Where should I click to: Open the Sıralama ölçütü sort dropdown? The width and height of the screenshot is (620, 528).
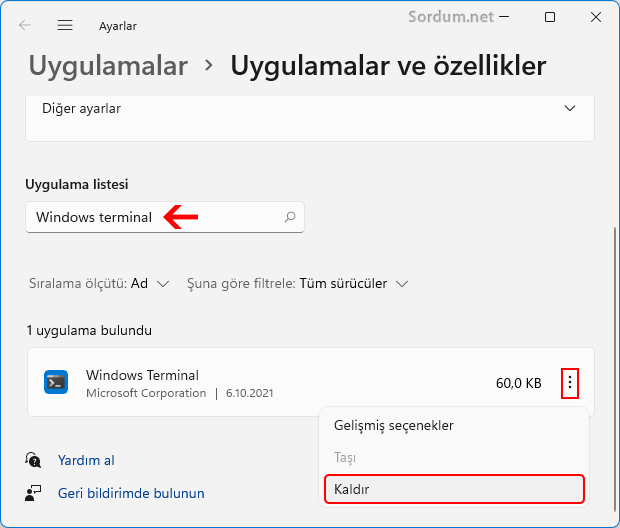click(x=99, y=283)
